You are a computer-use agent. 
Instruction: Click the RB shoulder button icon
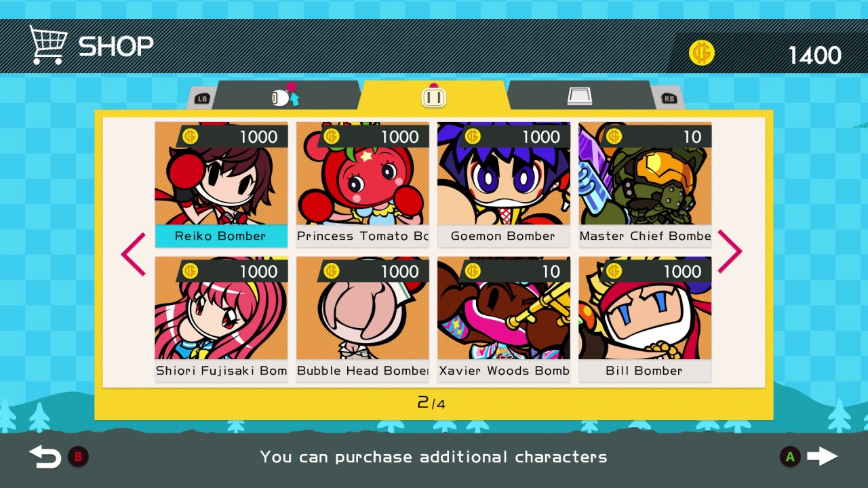pos(669,98)
